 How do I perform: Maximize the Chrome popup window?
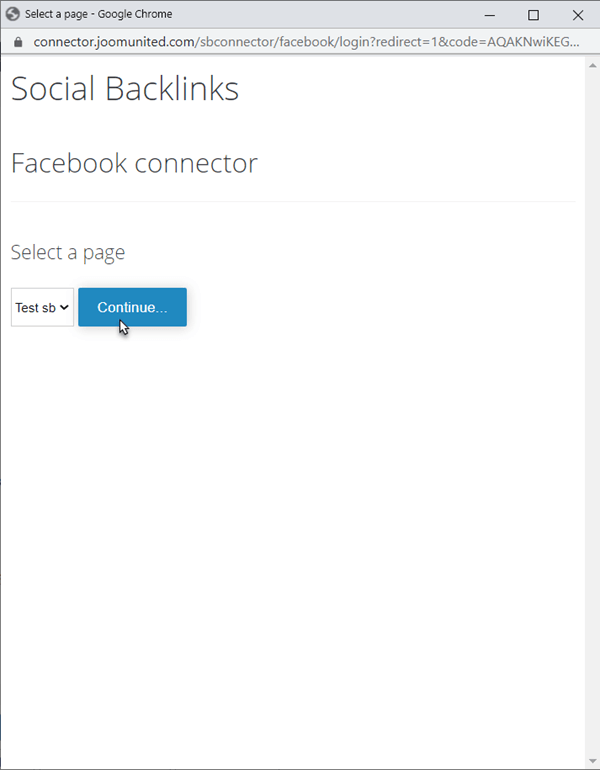pos(533,15)
